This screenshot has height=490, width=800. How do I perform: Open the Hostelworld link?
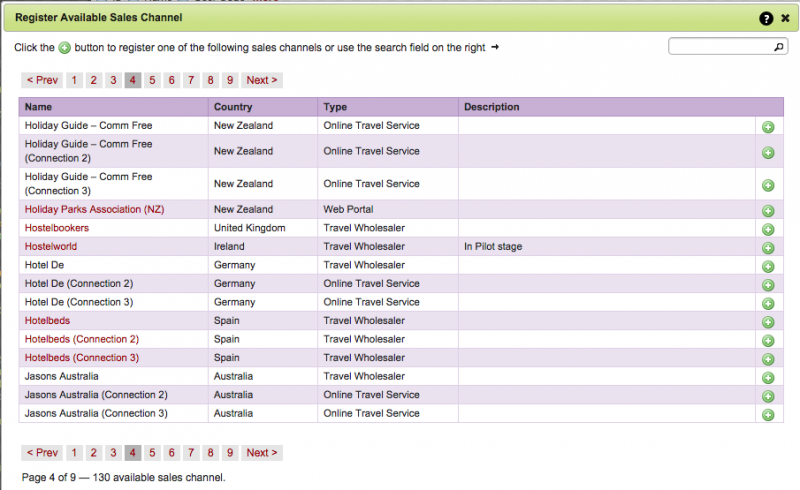51,246
